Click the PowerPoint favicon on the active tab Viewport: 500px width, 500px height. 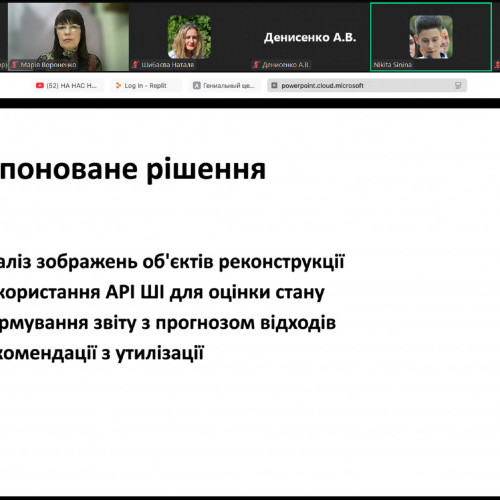tap(274, 86)
